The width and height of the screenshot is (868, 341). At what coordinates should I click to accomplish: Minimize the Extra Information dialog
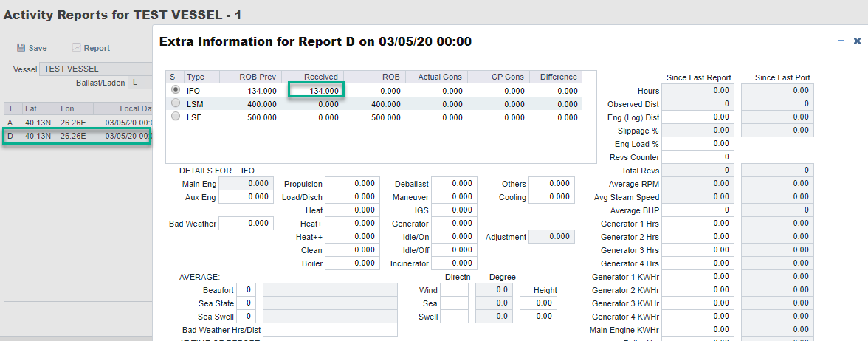pos(842,41)
